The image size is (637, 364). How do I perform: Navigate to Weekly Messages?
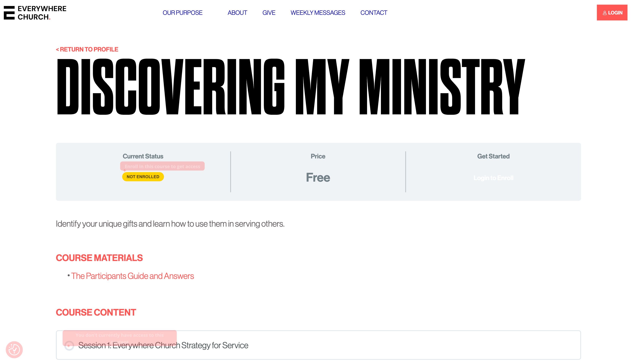coord(318,13)
